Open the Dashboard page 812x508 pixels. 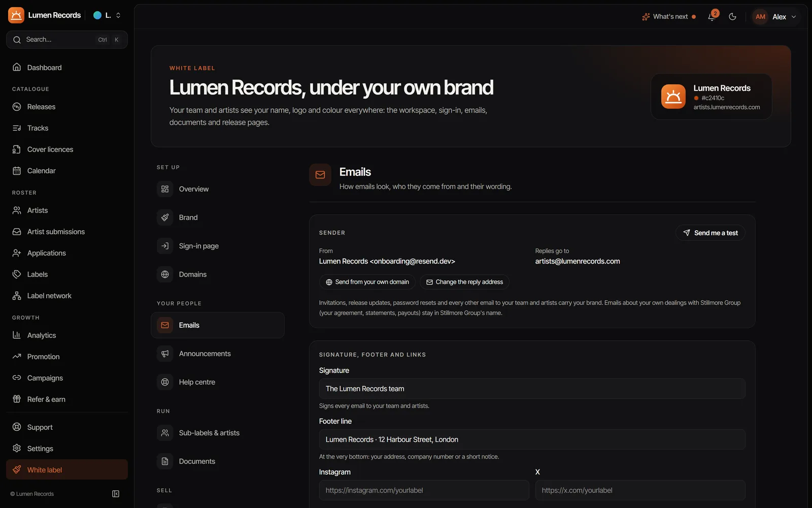(67, 68)
